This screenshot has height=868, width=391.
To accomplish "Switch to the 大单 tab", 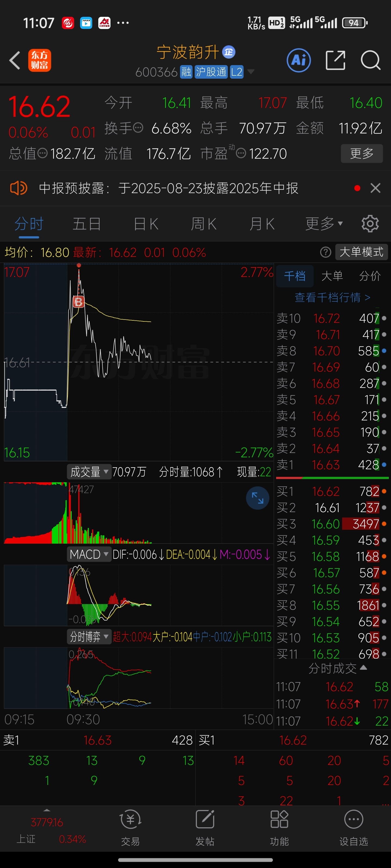I will tap(332, 276).
